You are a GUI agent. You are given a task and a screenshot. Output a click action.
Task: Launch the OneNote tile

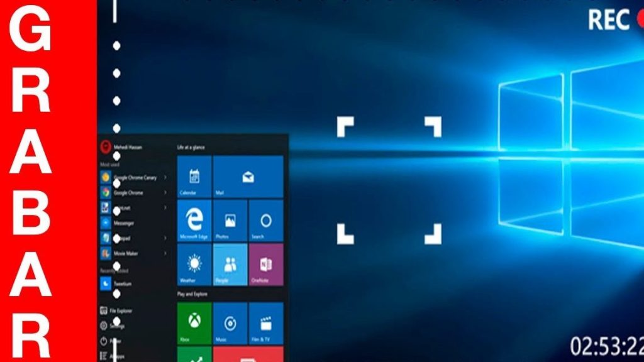pyautogui.click(x=266, y=265)
